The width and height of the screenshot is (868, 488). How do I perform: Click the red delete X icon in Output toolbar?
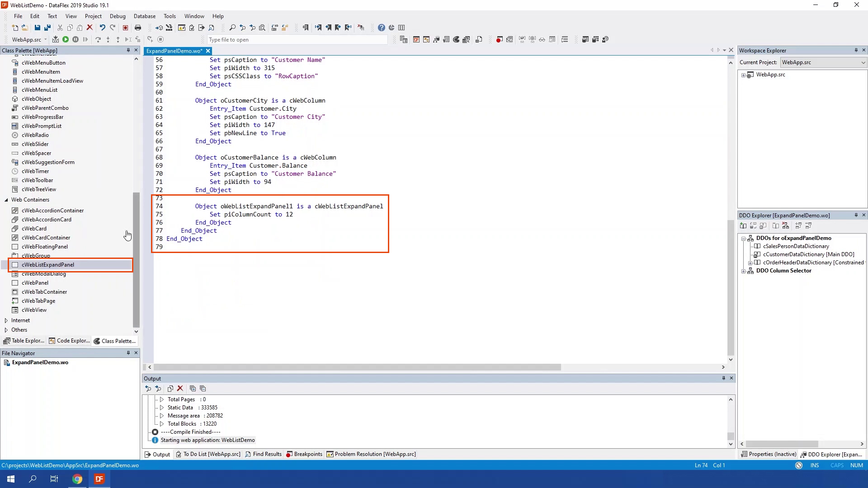point(180,389)
